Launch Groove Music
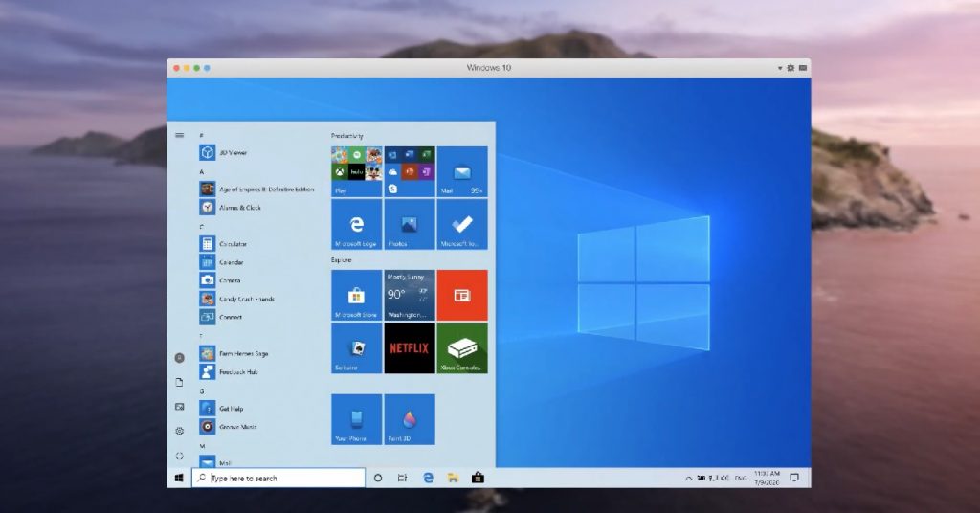The height and width of the screenshot is (513, 980). tap(228, 427)
